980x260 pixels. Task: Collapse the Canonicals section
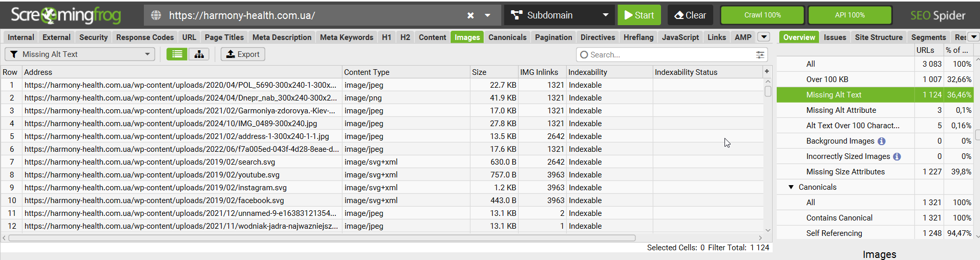tap(791, 187)
